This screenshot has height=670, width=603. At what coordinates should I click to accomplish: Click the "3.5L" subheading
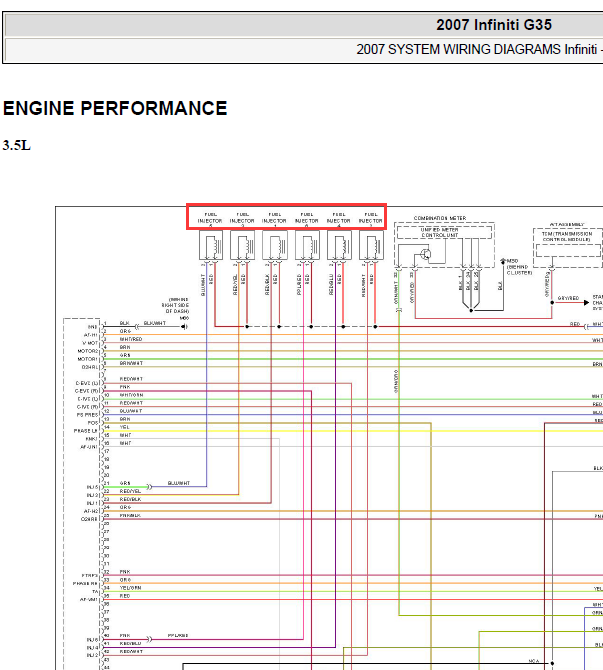point(16,145)
